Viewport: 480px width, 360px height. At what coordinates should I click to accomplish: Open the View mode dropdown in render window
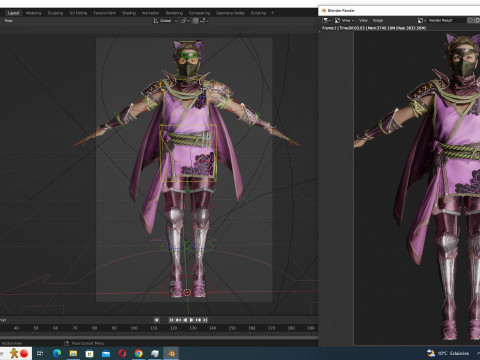(x=344, y=21)
